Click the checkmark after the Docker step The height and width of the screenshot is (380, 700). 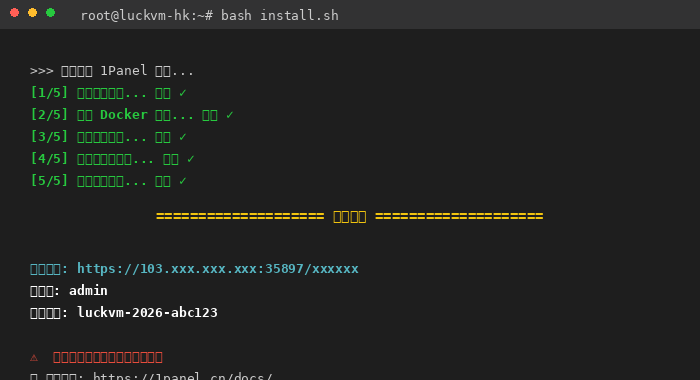pyautogui.click(x=229, y=115)
